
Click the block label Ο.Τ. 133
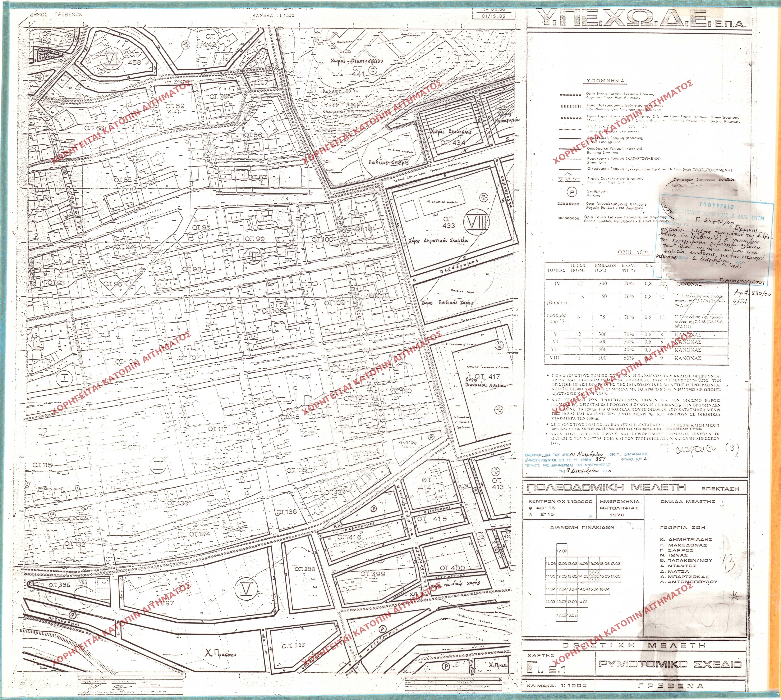coord(178,503)
